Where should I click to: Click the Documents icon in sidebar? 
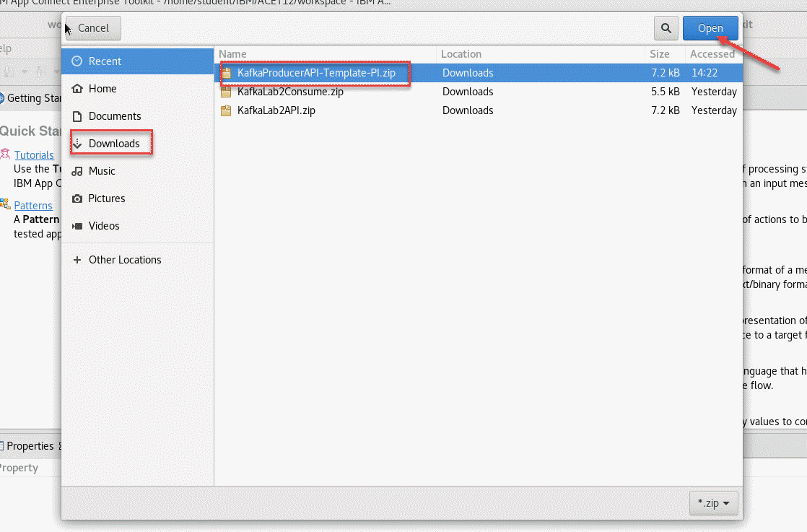(x=77, y=116)
